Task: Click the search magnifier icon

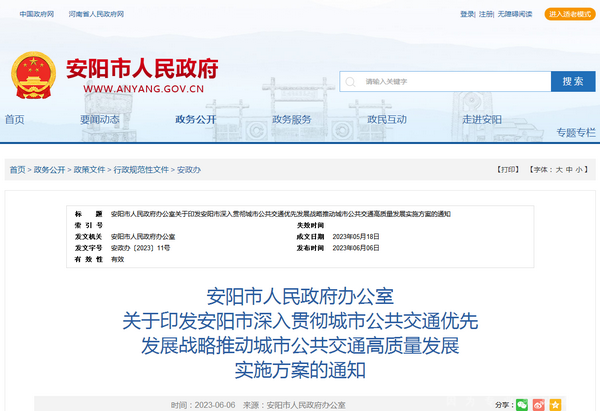Action: coord(350,82)
